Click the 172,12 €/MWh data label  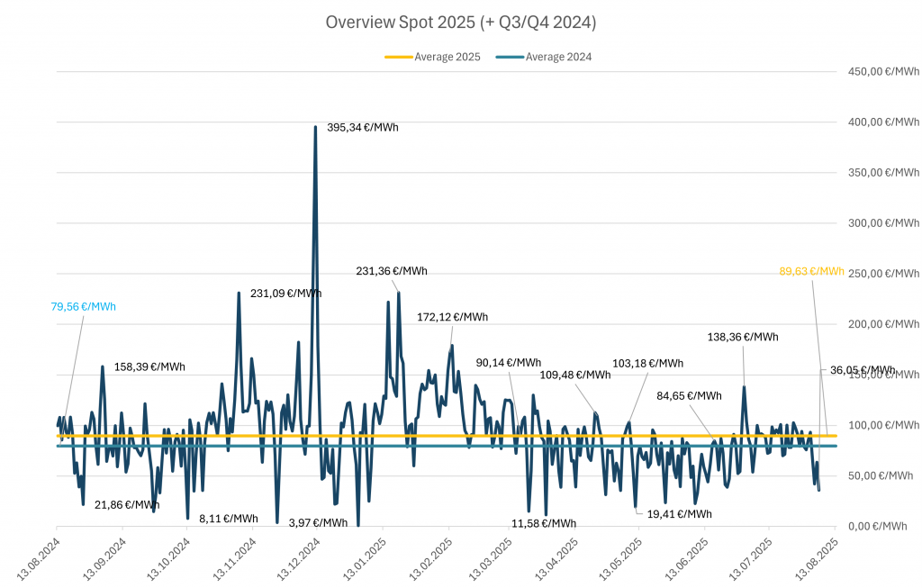coord(452,317)
